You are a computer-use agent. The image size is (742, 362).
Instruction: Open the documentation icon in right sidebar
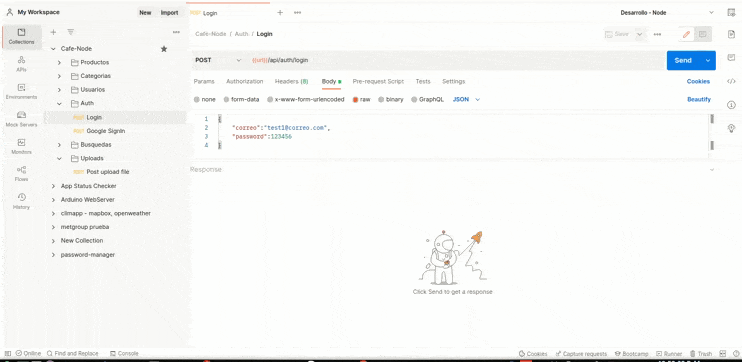(x=731, y=34)
